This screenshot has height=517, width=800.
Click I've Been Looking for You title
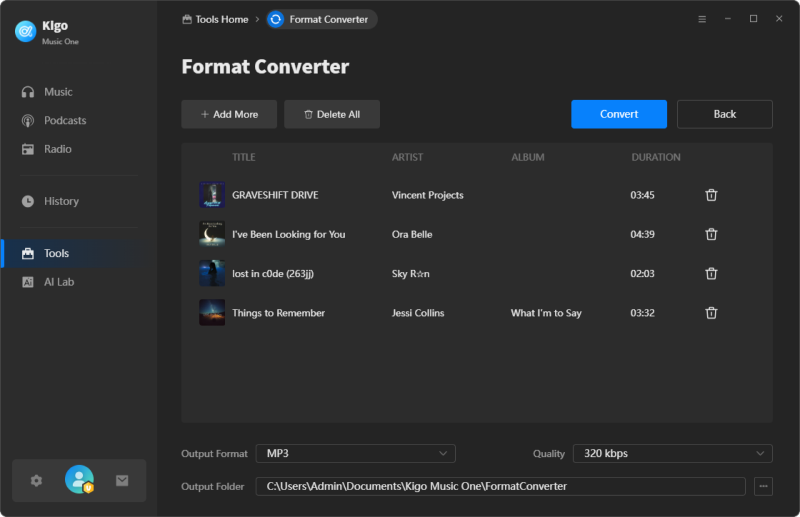tap(289, 234)
